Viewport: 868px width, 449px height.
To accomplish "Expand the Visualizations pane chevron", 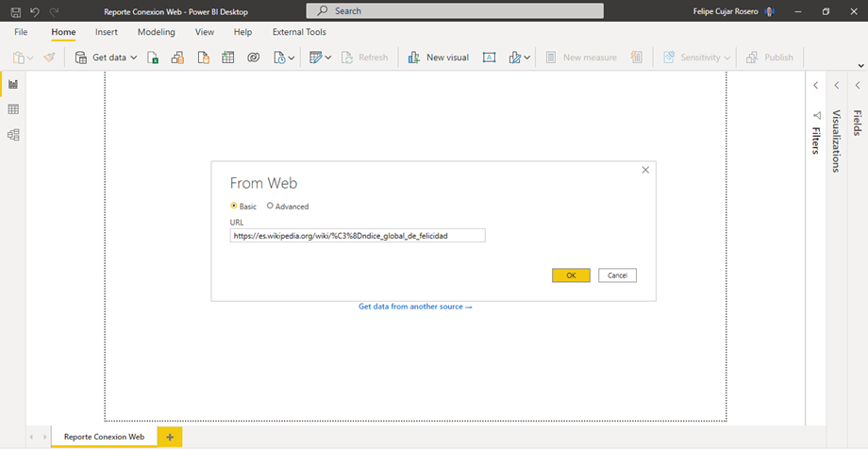I will 837,85.
